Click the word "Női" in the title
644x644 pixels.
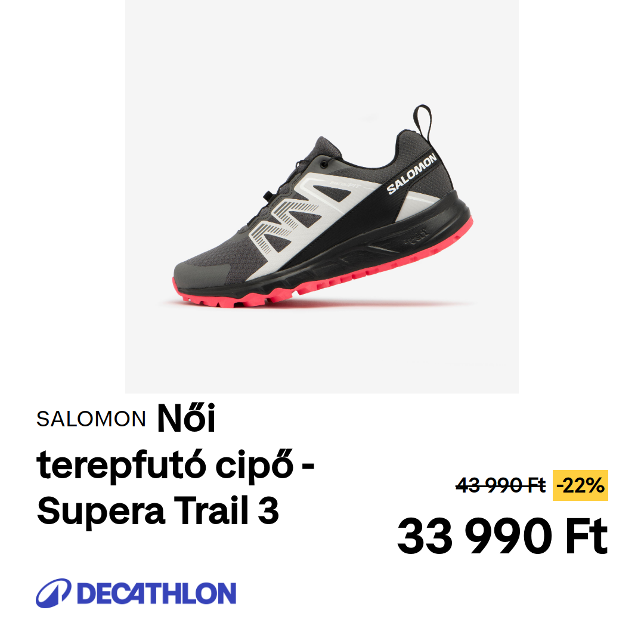tap(187, 418)
